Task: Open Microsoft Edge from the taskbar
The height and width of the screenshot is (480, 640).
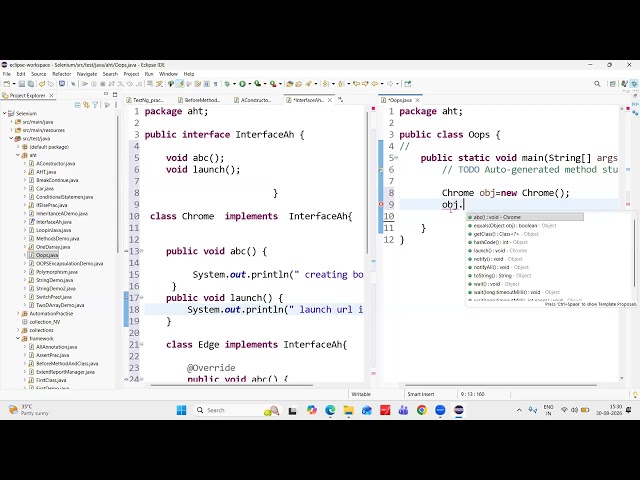Action: (330, 410)
